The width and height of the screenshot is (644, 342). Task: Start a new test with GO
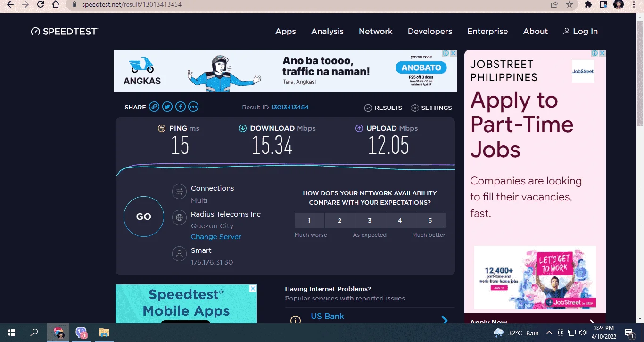(144, 217)
